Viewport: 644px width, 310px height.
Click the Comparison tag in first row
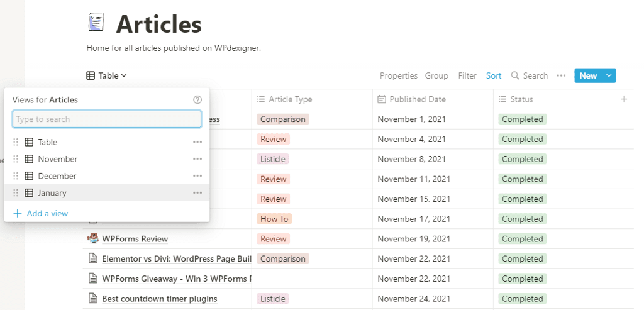pyautogui.click(x=282, y=119)
